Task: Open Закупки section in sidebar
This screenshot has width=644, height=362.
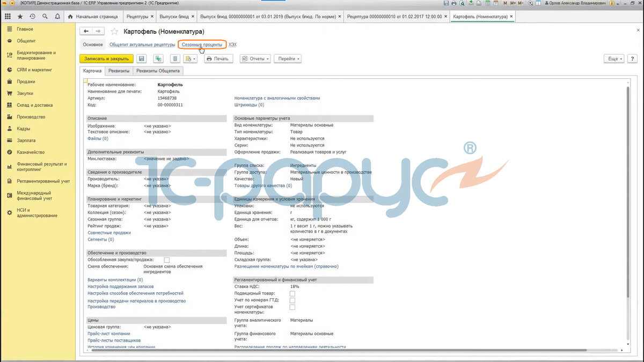Action: point(25,93)
